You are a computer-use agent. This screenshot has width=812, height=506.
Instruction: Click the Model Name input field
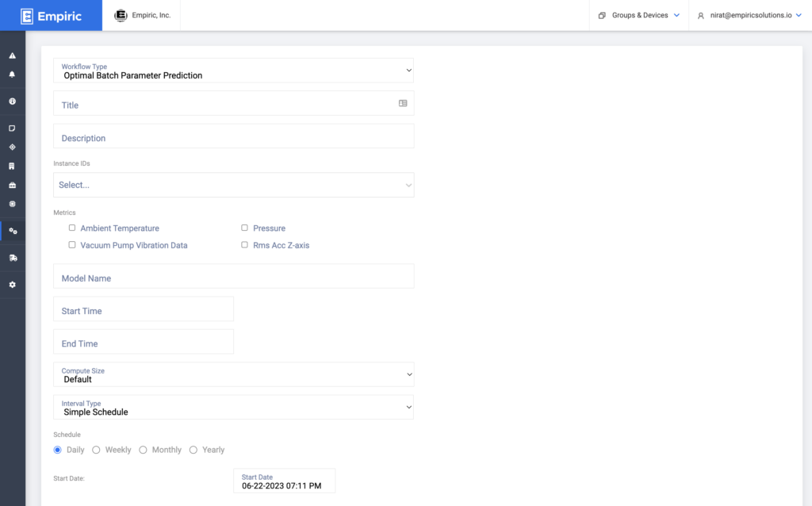pyautogui.click(x=234, y=276)
